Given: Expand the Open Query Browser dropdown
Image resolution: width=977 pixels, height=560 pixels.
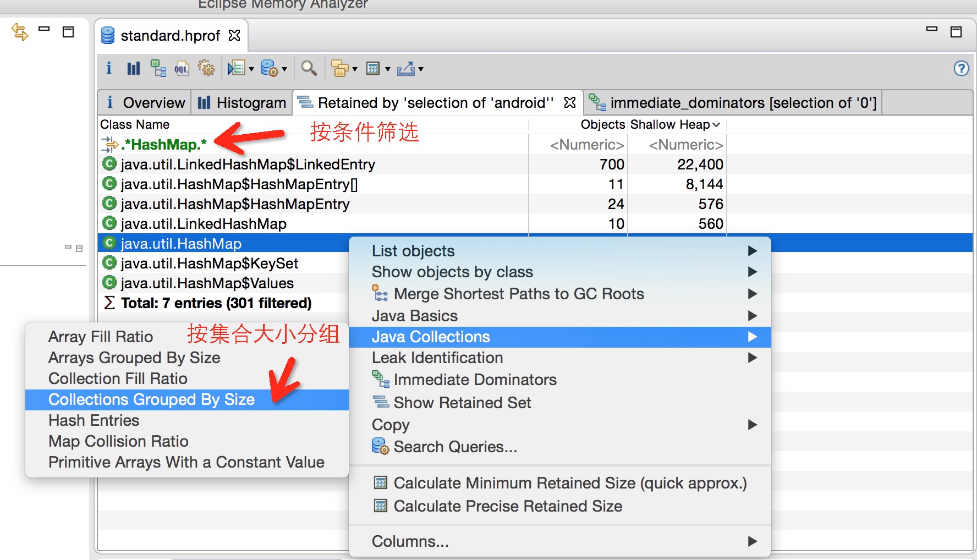Looking at the screenshot, I should (x=285, y=69).
